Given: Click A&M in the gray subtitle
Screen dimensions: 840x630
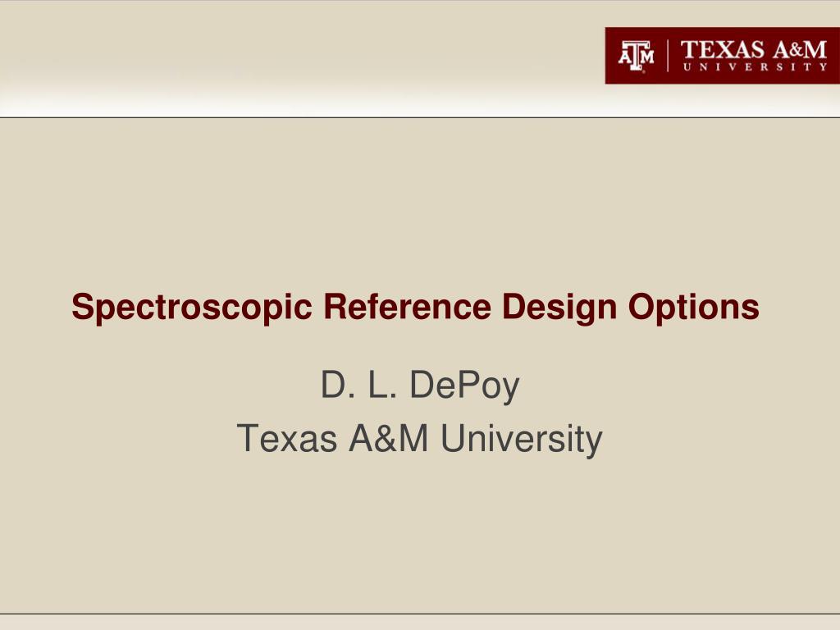Looking at the screenshot, I should click(x=389, y=438).
